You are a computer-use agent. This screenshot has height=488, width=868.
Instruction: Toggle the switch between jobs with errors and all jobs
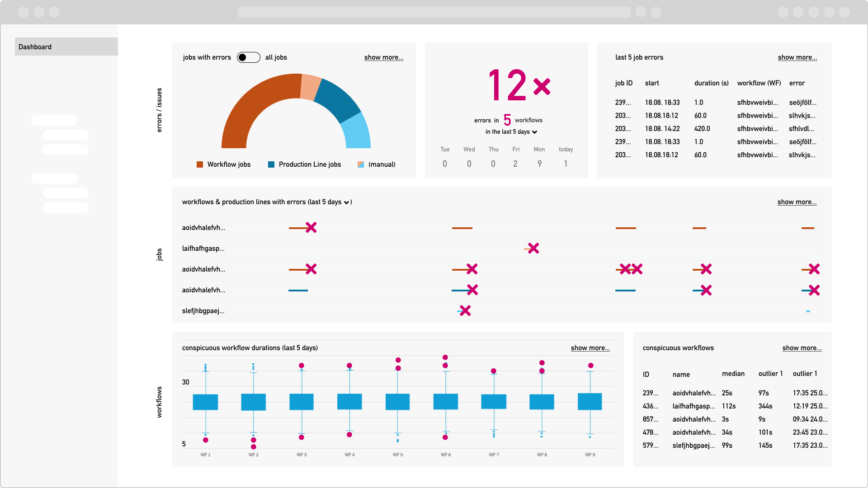point(249,57)
